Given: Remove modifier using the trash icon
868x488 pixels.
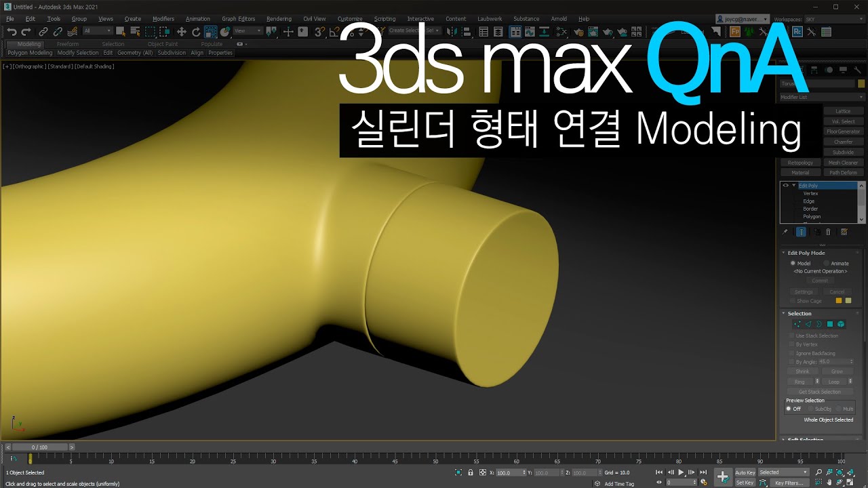Looking at the screenshot, I should pyautogui.click(x=828, y=232).
